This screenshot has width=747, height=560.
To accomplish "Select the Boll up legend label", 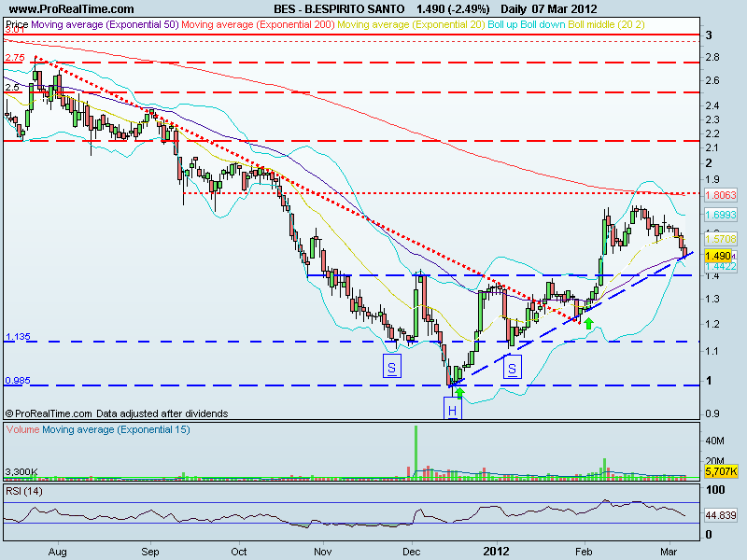I will (503, 24).
